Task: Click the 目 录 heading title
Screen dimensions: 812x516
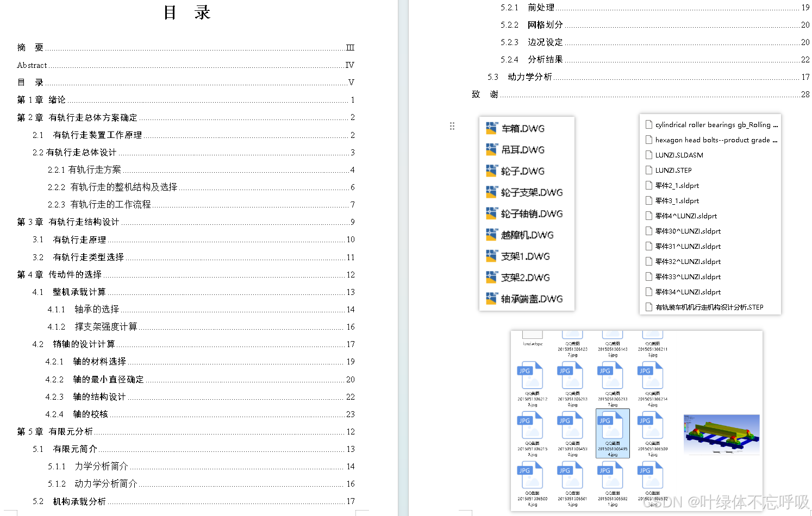Action: 186,12
